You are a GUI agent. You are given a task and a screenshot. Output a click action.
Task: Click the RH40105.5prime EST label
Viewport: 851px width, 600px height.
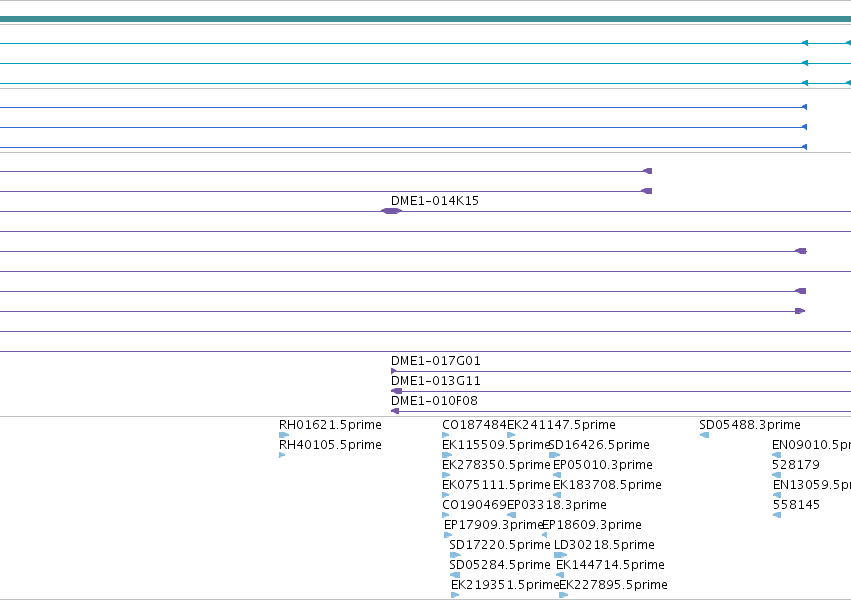(x=330, y=445)
